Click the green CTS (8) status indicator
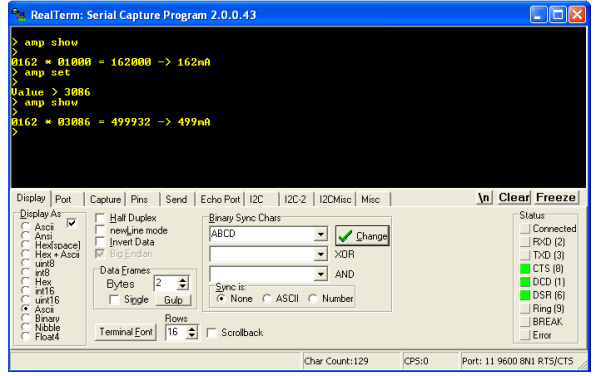This screenshot has height=376, width=595. click(x=525, y=269)
